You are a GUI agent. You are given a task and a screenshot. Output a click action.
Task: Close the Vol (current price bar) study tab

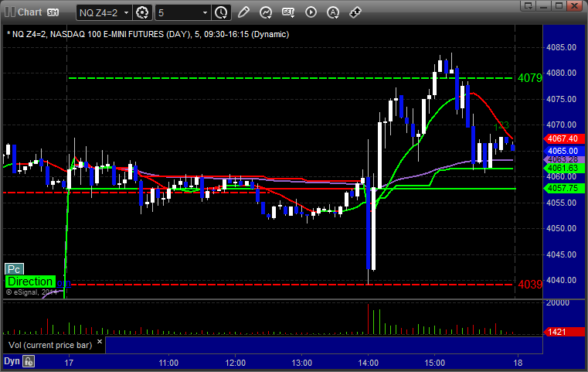100,342
